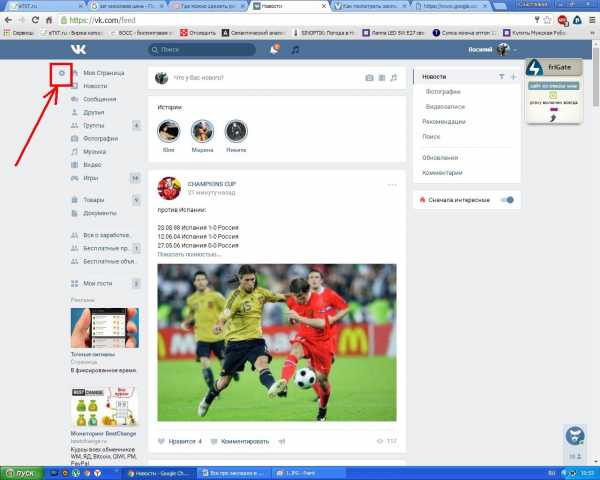Open the music player note icon in the header
This screenshot has height=480, width=600.
click(295, 49)
